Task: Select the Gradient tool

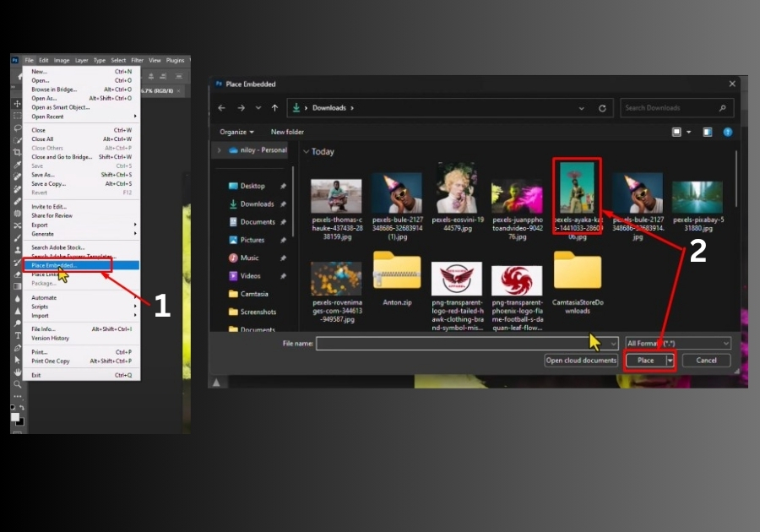Action: point(18,286)
